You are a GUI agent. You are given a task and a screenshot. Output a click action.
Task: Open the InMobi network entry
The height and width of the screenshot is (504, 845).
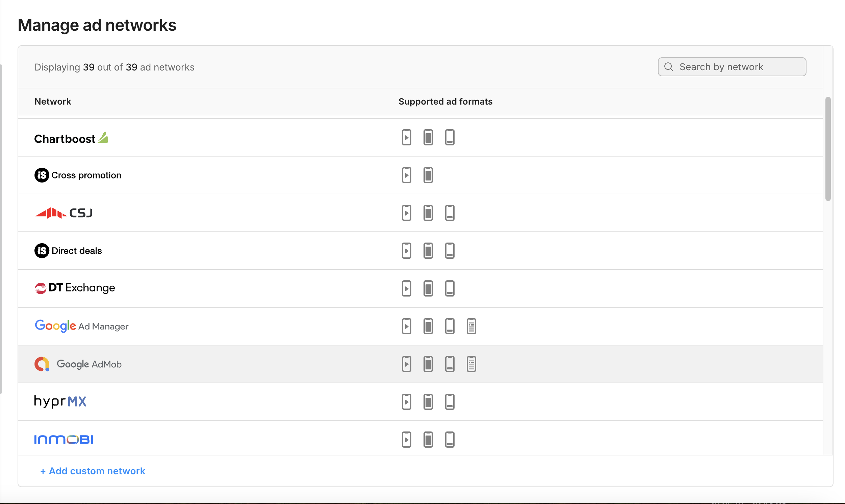(63, 440)
